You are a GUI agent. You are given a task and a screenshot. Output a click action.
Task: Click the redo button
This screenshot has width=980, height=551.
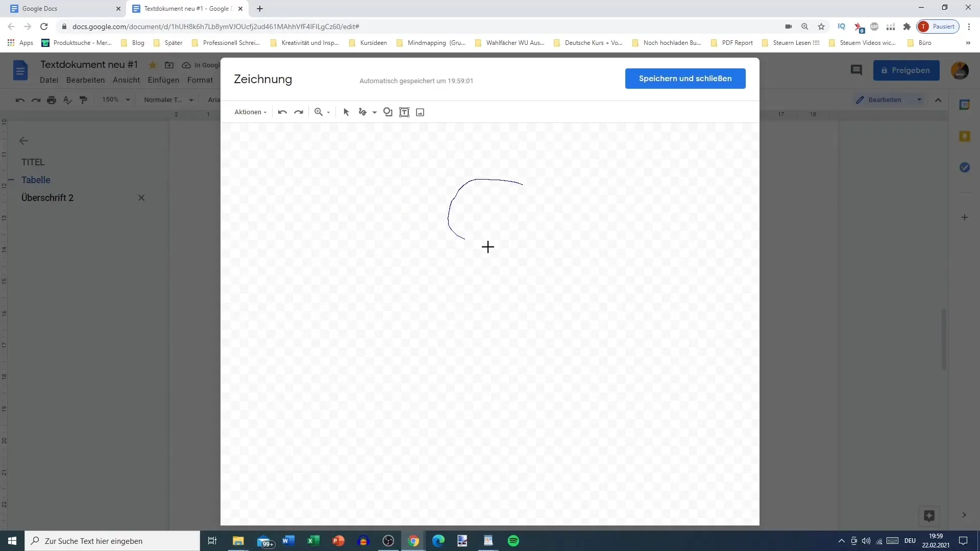tap(298, 112)
